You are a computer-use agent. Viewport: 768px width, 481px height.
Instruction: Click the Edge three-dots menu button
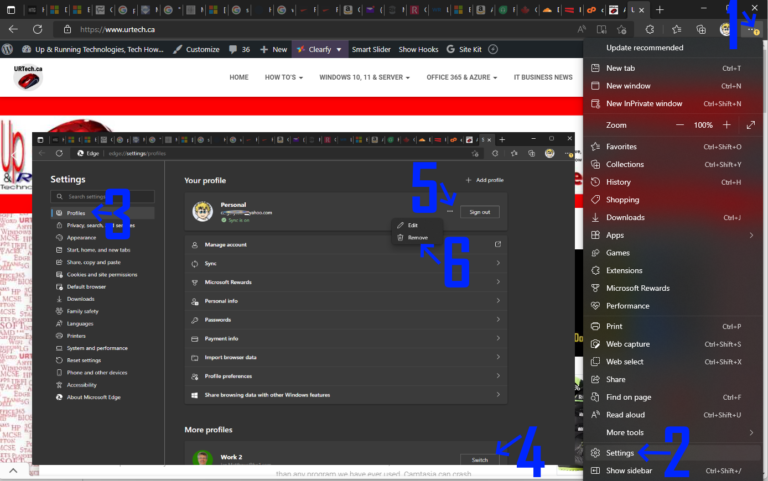pyautogui.click(x=751, y=30)
